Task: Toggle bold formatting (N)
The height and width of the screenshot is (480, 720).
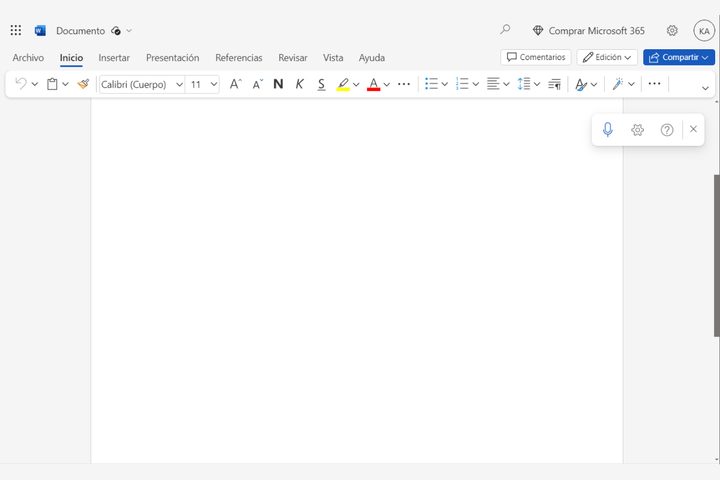Action: pyautogui.click(x=278, y=84)
